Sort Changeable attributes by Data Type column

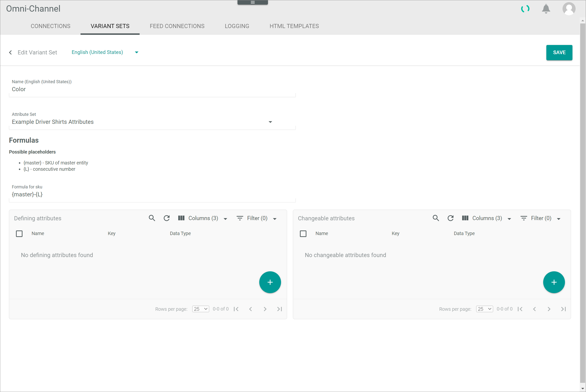click(464, 234)
